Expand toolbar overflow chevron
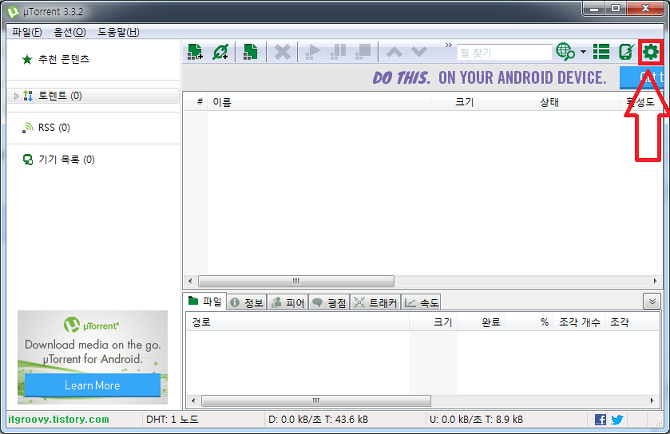Image resolution: width=670 pixels, height=434 pixels. tap(448, 45)
